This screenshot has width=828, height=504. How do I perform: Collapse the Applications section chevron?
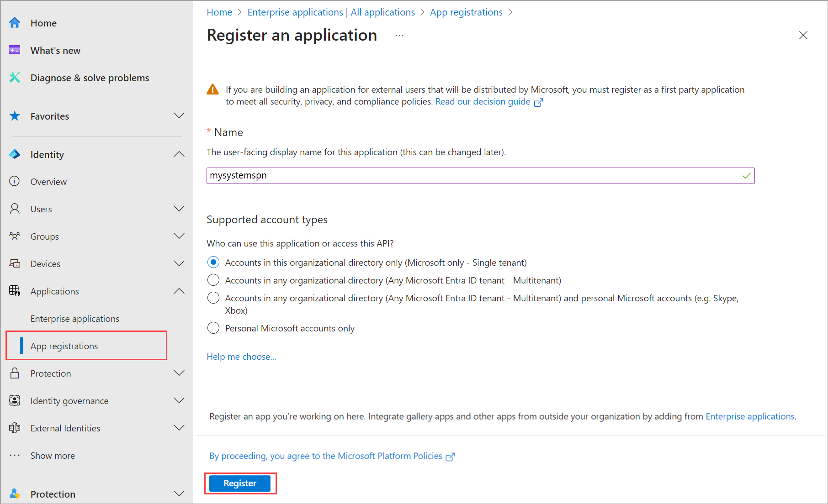tap(179, 291)
